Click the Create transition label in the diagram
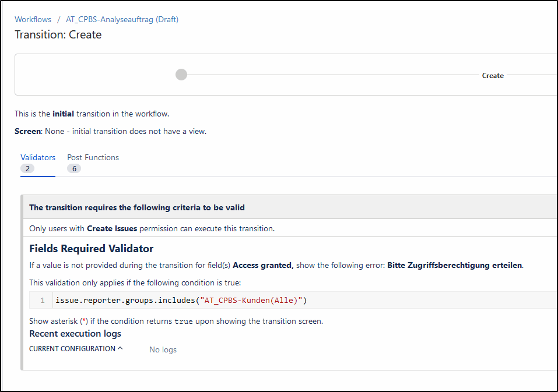Screen dimensions: 558x392 493,75
